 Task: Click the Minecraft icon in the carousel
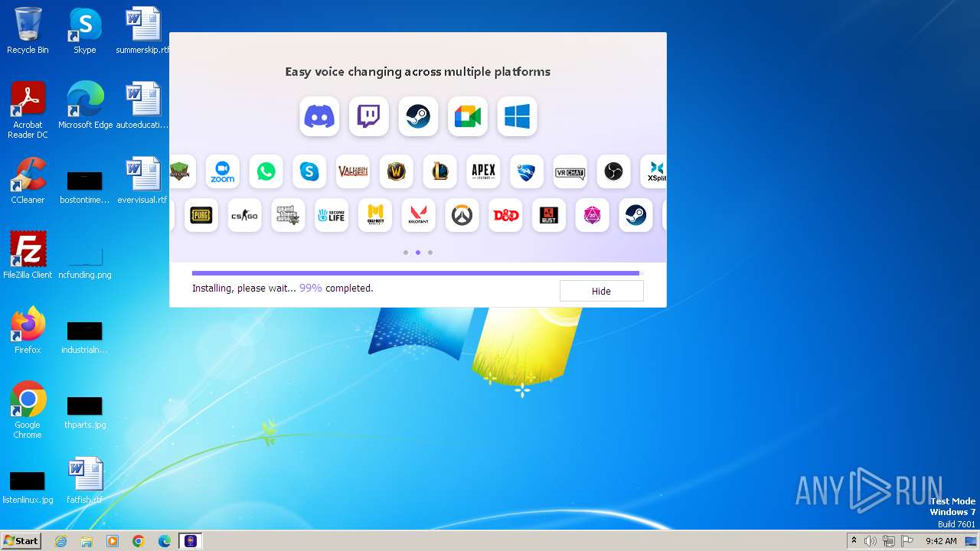pos(182,171)
